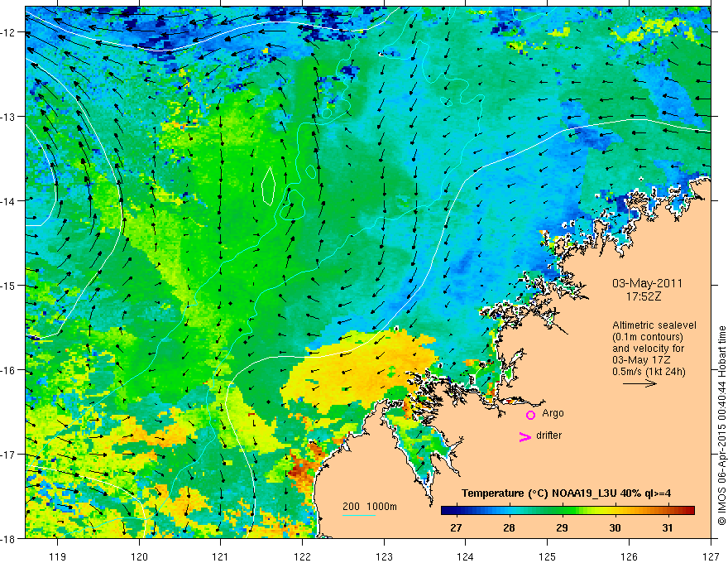Click colorbar tick label 30
728x563 pixels.
[x=615, y=527]
